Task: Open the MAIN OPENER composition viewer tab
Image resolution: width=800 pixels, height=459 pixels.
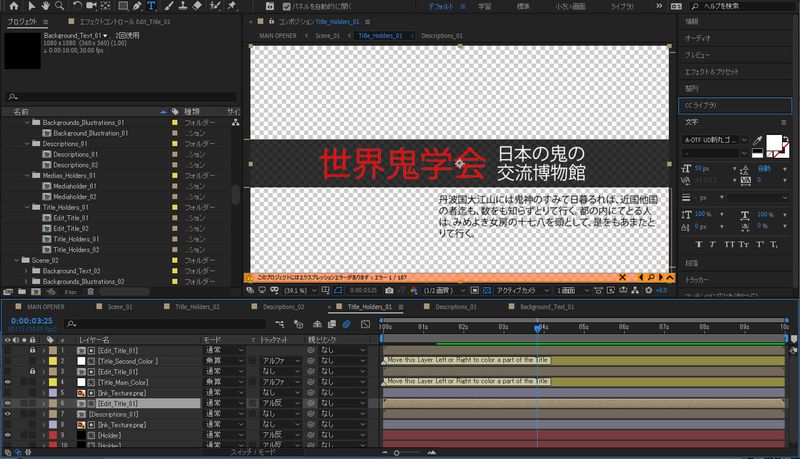Action: click(279, 35)
